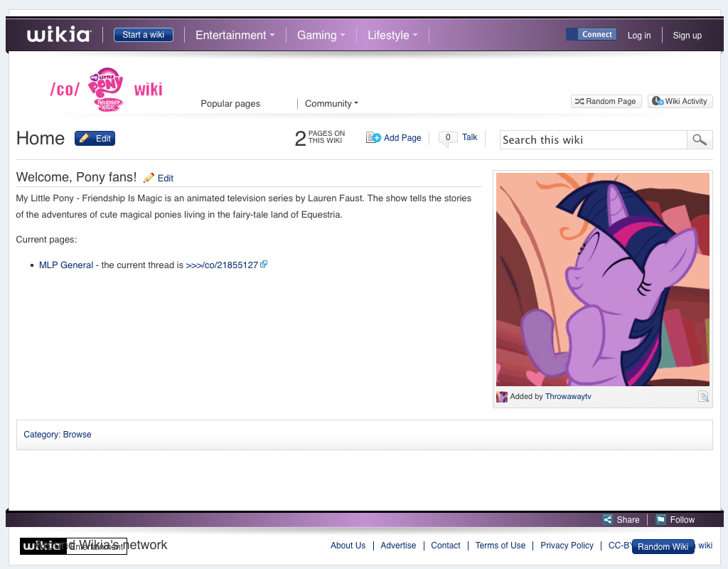
Task: Open the Community menu
Action: pyautogui.click(x=331, y=103)
